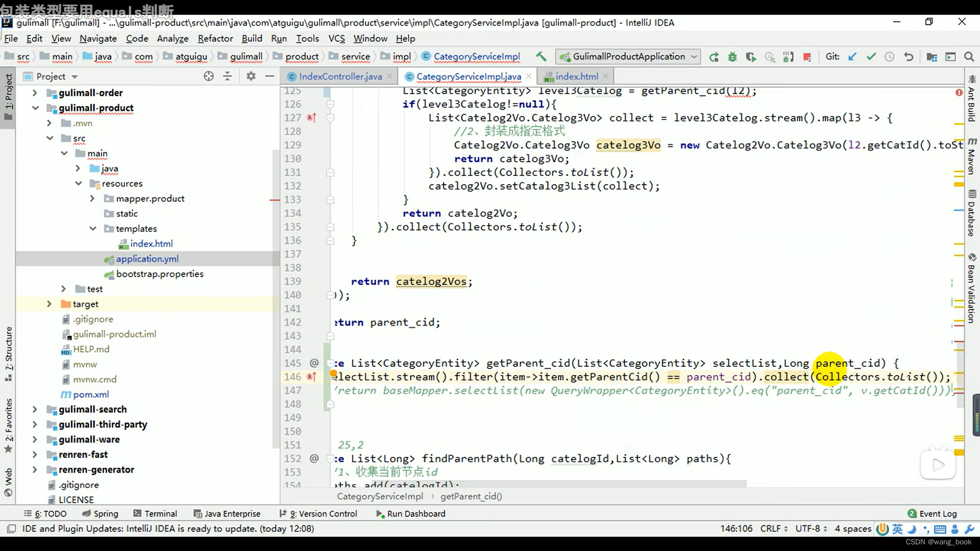980x551 pixels.
Task: Toggle the Structure side panel
Action: point(9,354)
